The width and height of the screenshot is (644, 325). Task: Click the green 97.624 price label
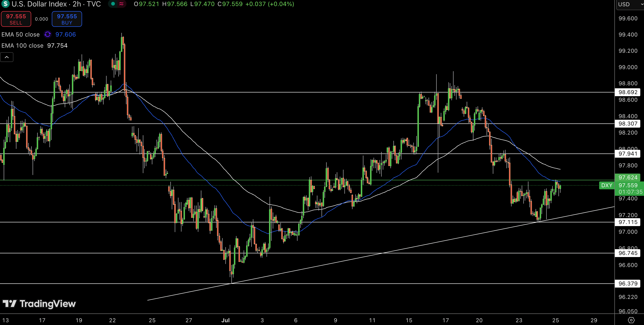[x=628, y=178]
